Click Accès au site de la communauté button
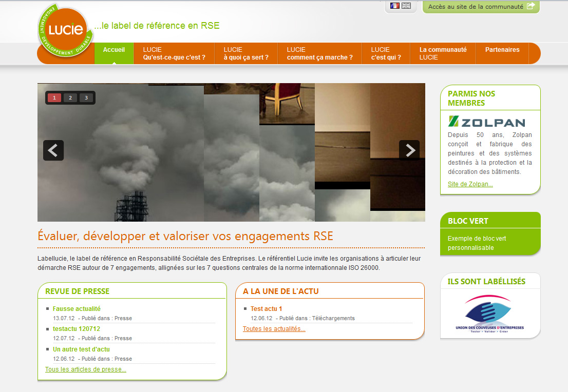The image size is (568, 392). coord(481,7)
